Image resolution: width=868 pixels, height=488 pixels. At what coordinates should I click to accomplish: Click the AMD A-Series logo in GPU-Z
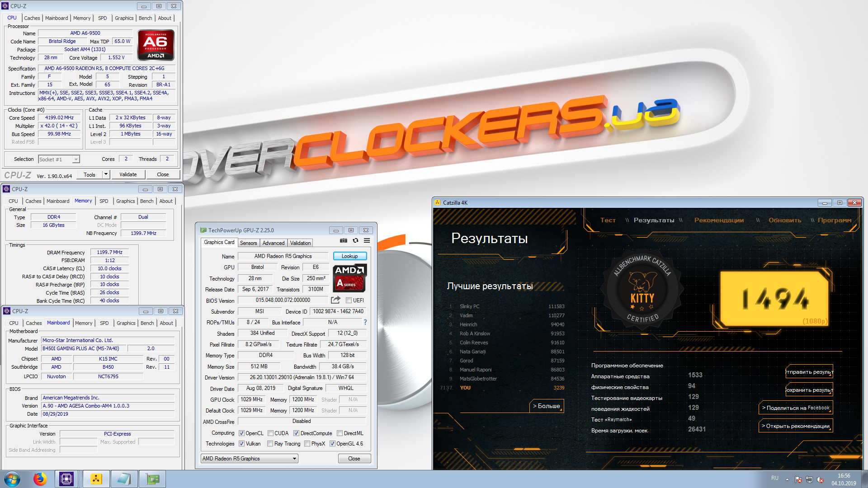tap(350, 278)
